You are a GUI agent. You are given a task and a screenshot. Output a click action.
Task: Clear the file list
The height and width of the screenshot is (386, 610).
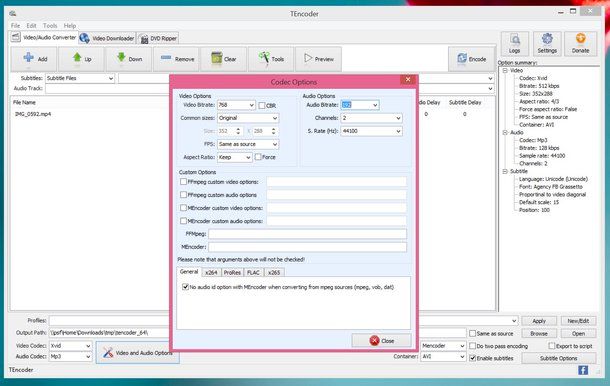coord(224,59)
